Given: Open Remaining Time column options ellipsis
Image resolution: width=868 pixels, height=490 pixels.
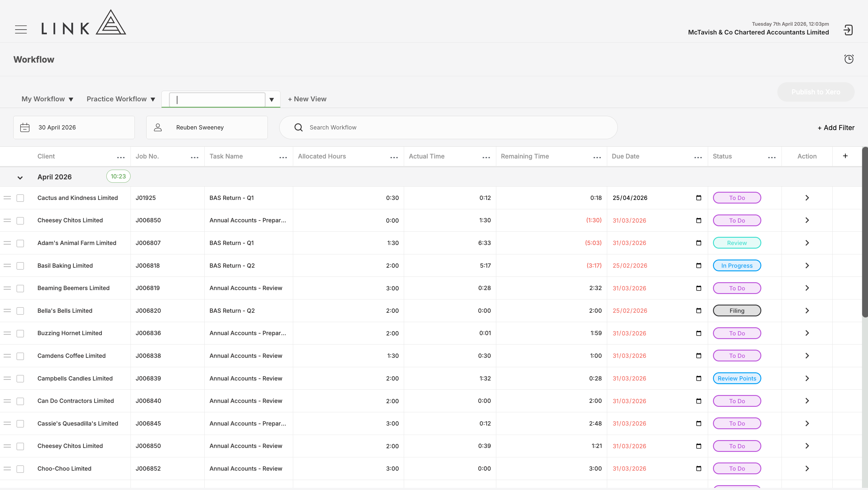Looking at the screenshot, I should pos(597,158).
